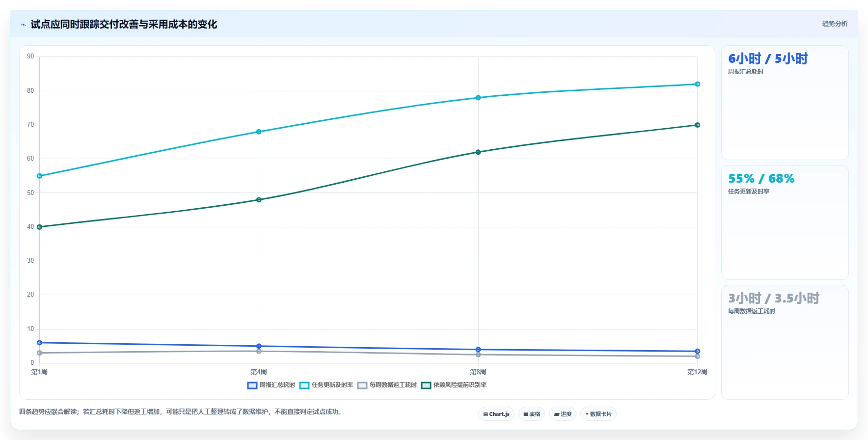Hide the 依赖风险提前识别率 series via its legend label
The image size is (868, 440).
point(460,385)
